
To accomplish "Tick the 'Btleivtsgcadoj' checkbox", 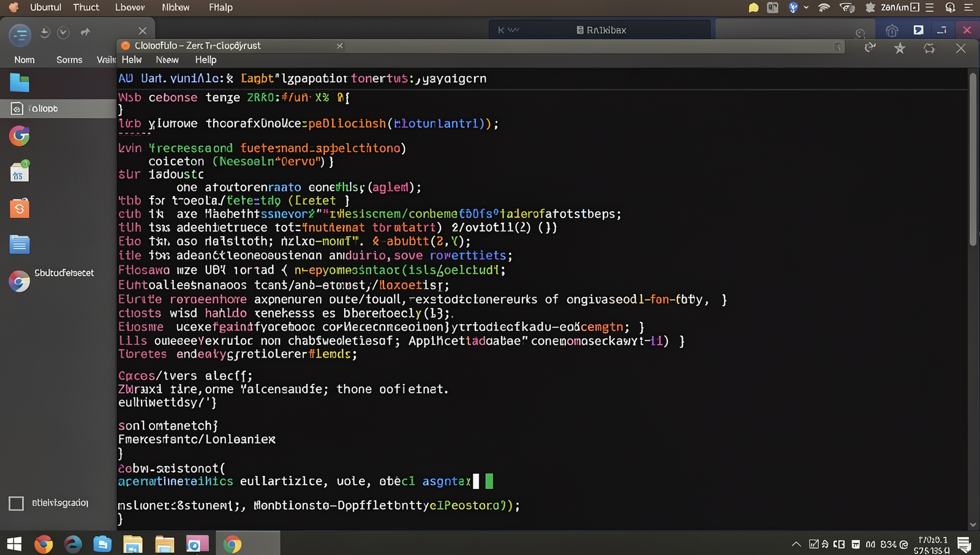I will pos(16,504).
